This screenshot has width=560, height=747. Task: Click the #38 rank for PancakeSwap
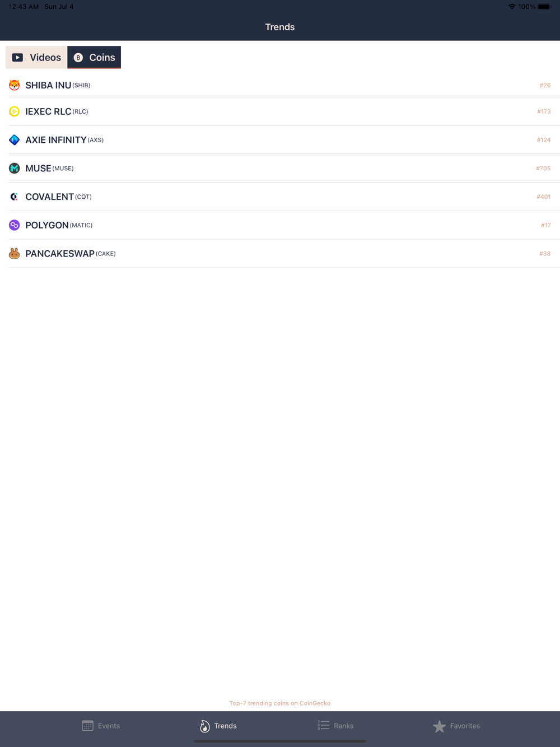(x=545, y=254)
